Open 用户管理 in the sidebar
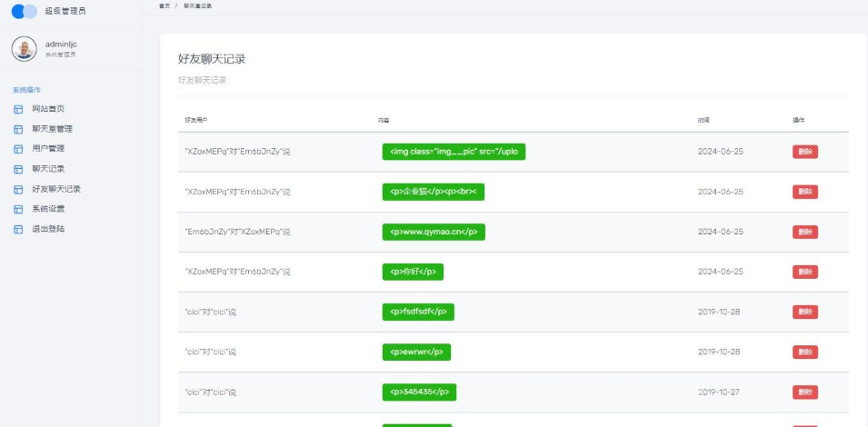 48,149
